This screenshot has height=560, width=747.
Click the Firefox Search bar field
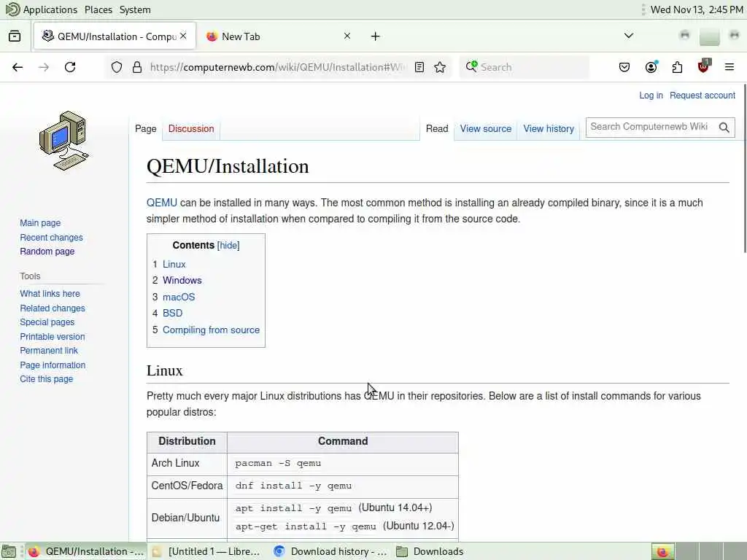tap(524, 67)
